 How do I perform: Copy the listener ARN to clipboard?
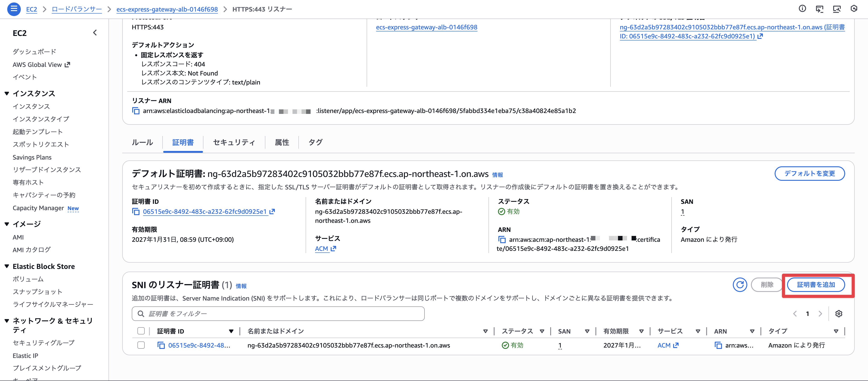(136, 111)
